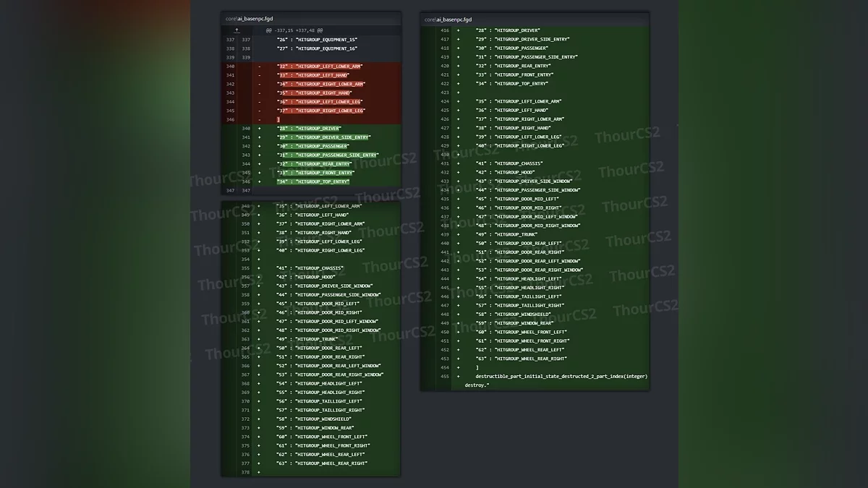
Task: Click the hunk header @@ -337,15 +337,48 @@
Action: point(294,30)
